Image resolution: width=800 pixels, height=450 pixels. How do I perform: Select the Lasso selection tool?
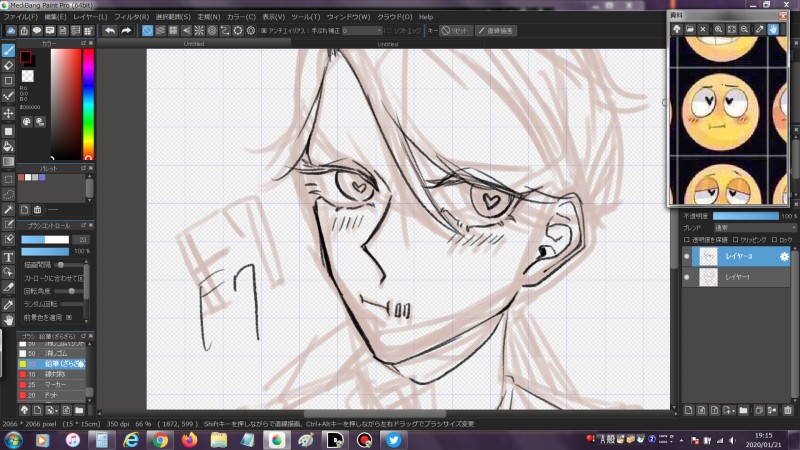(8, 194)
